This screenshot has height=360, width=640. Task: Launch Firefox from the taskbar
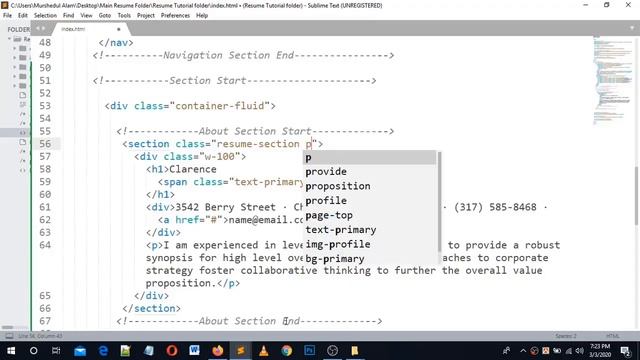[218, 351]
